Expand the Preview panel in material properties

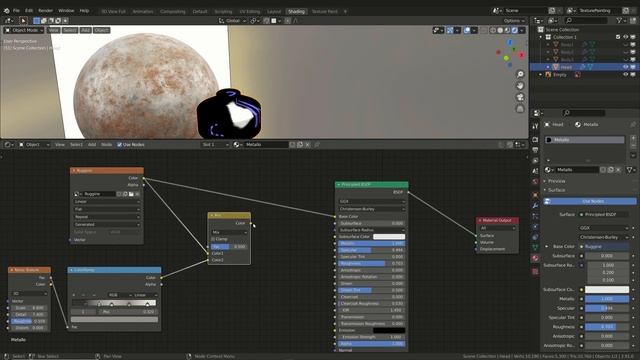pyautogui.click(x=556, y=181)
